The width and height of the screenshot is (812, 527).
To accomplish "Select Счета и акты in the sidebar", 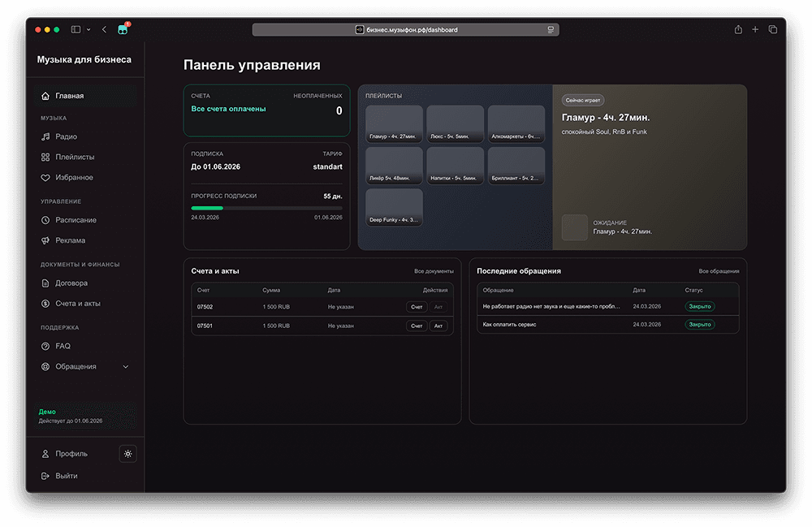I will 77,304.
